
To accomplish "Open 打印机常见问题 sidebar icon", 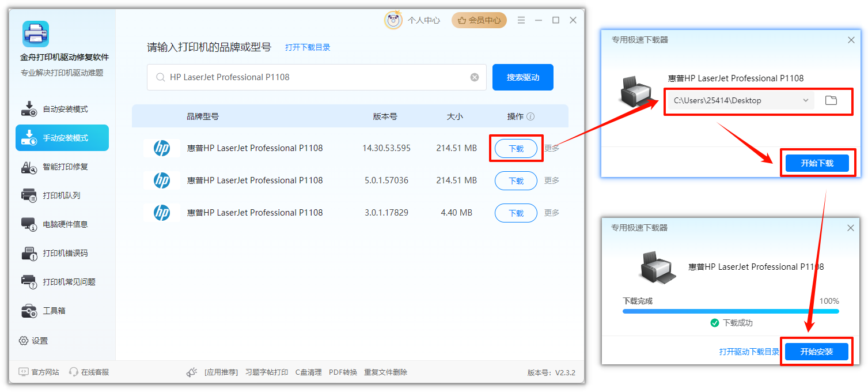I will click(29, 282).
